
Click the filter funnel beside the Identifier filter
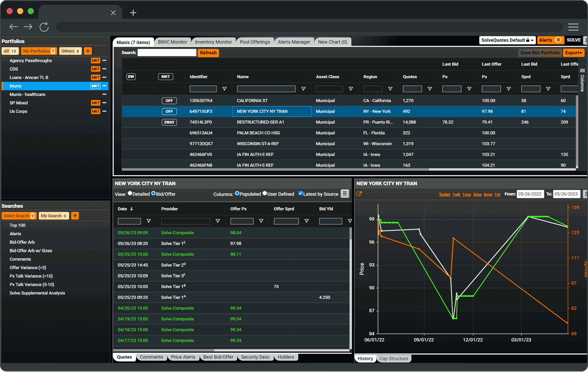click(x=224, y=89)
